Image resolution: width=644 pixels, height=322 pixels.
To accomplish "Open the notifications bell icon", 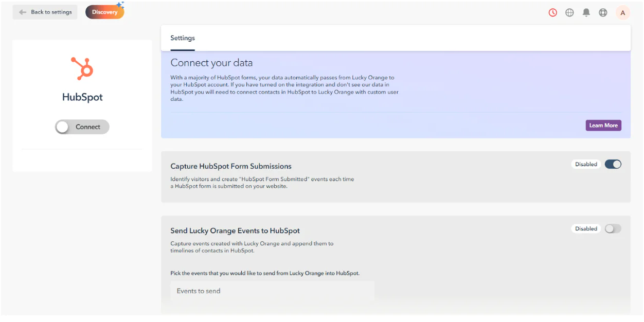I will point(586,12).
